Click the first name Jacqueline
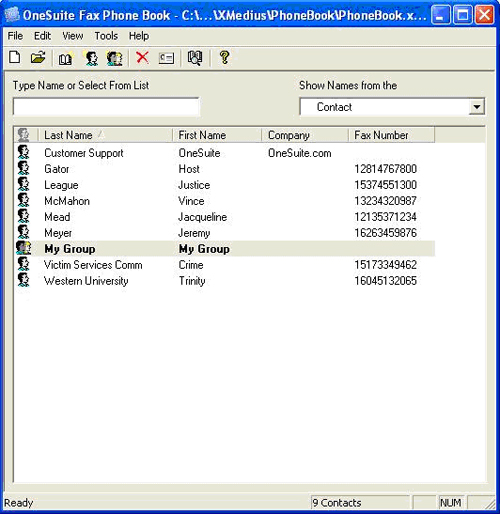This screenshot has height=514, width=500. click(203, 217)
